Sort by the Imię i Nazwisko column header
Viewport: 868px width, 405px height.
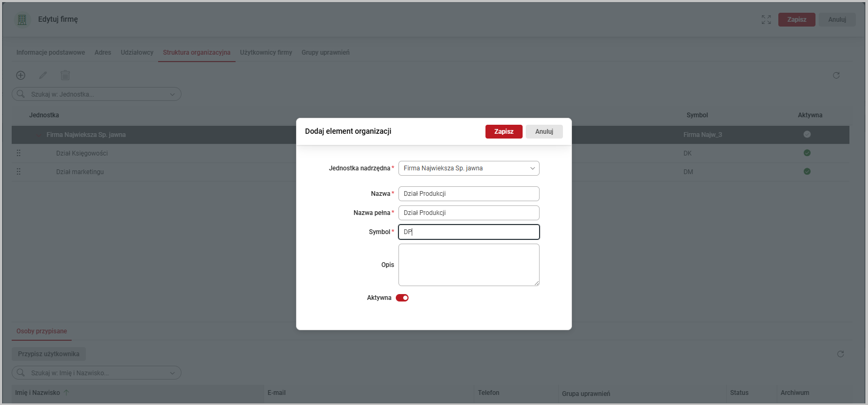click(x=38, y=393)
